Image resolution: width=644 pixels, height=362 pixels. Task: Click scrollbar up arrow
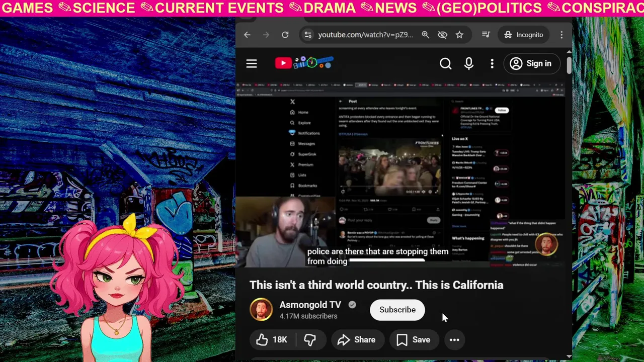point(569,52)
